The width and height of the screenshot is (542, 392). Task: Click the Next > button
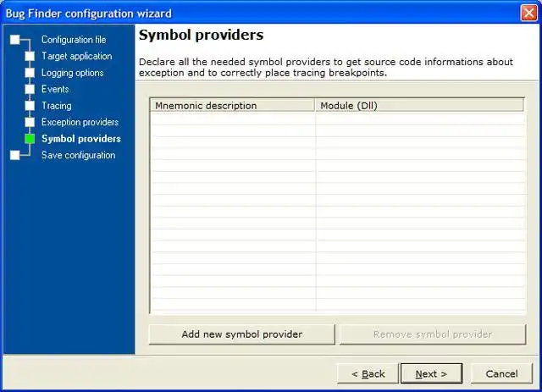click(x=431, y=373)
